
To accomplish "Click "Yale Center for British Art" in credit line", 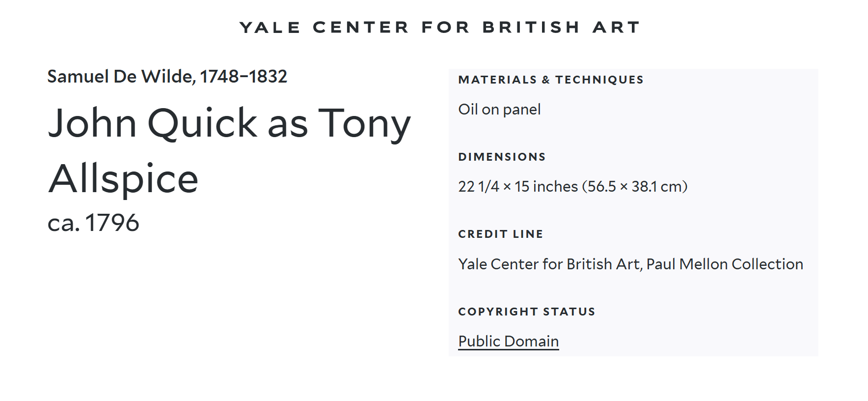I will tap(549, 264).
